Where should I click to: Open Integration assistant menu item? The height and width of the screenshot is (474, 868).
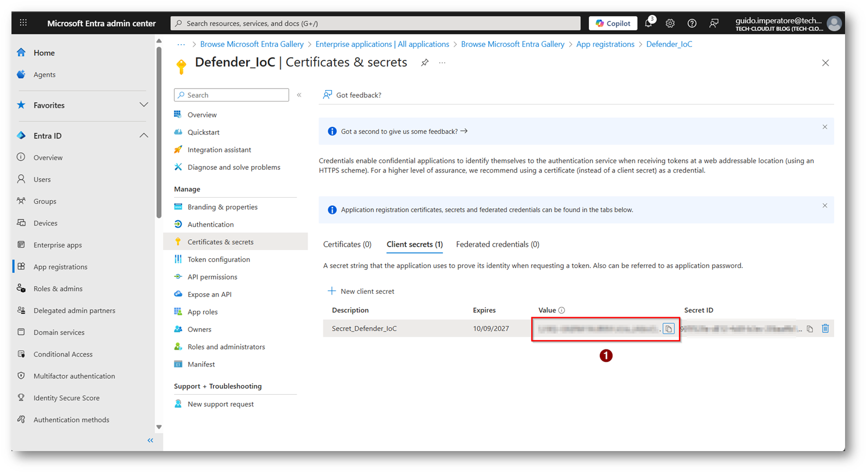pyautogui.click(x=219, y=150)
